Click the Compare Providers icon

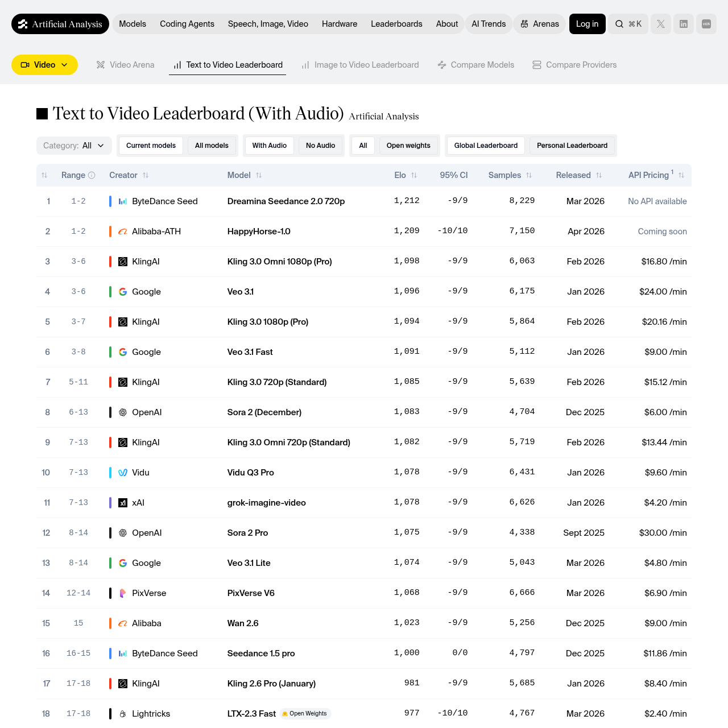click(537, 65)
